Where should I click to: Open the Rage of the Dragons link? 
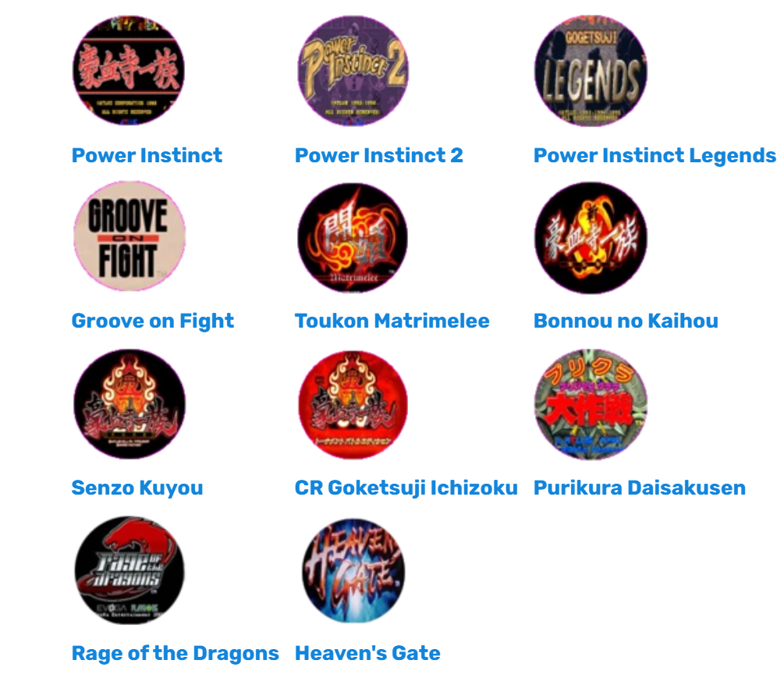176,654
